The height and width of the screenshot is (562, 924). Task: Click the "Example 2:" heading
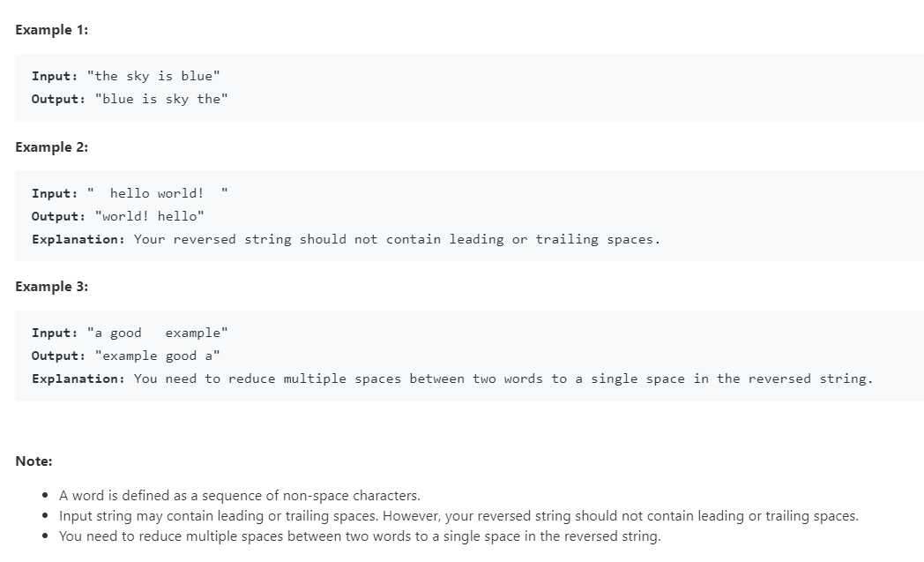tap(51, 147)
